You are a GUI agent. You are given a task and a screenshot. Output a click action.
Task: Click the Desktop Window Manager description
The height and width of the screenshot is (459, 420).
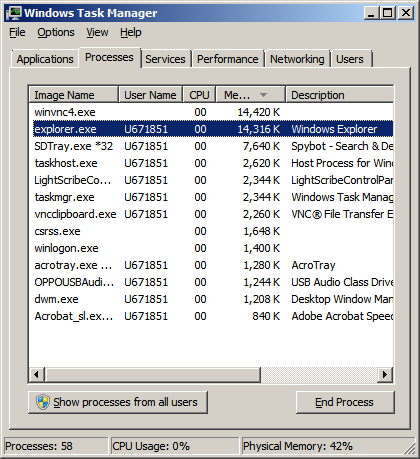pyautogui.click(x=342, y=299)
